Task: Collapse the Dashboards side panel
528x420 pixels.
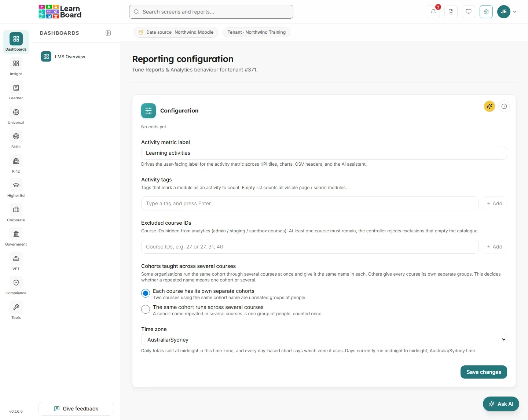Action: click(108, 33)
